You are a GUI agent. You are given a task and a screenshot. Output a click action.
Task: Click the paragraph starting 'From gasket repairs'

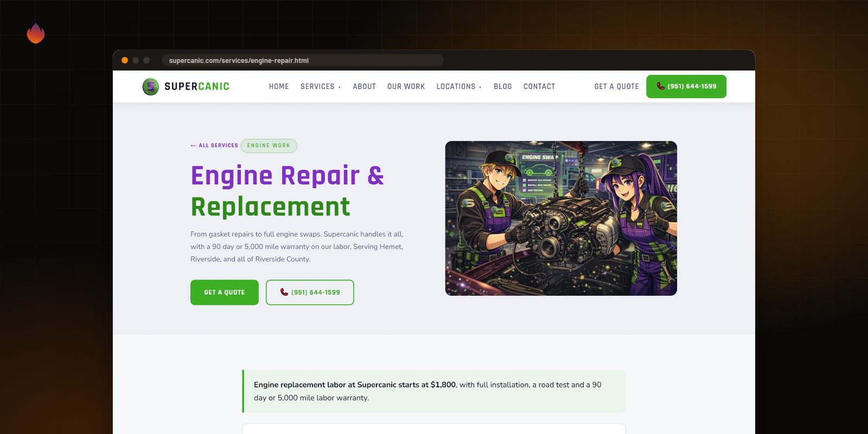click(x=297, y=246)
